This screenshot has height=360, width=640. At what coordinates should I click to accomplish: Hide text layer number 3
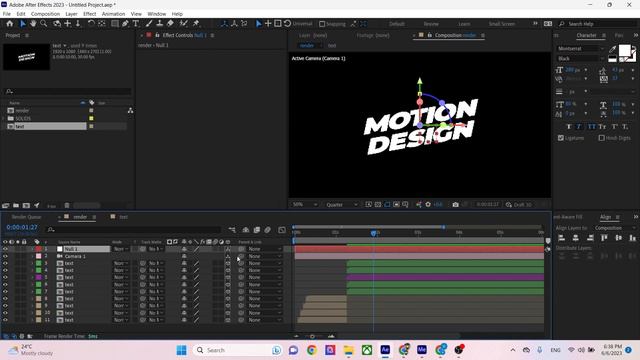click(5, 263)
